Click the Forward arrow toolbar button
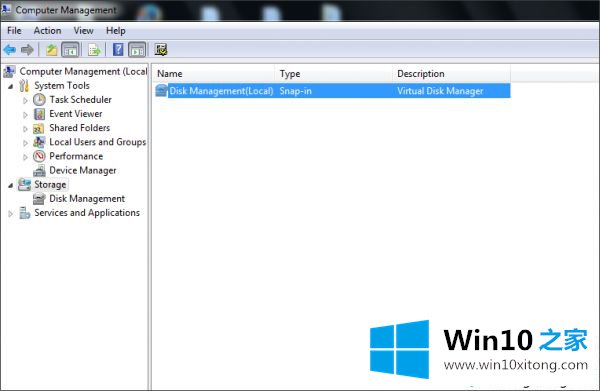Image resolution: width=600 pixels, height=391 pixels. 27,50
